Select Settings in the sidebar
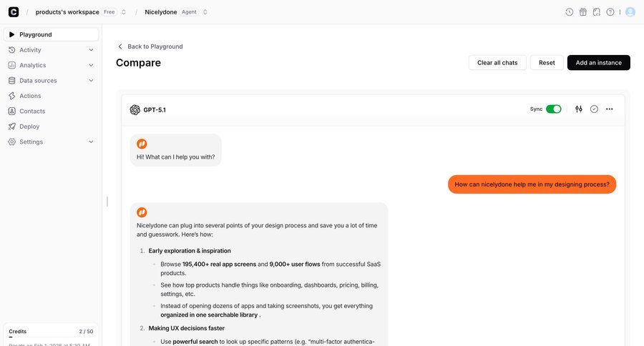Viewport: 644px width, 346px height. coord(51,142)
